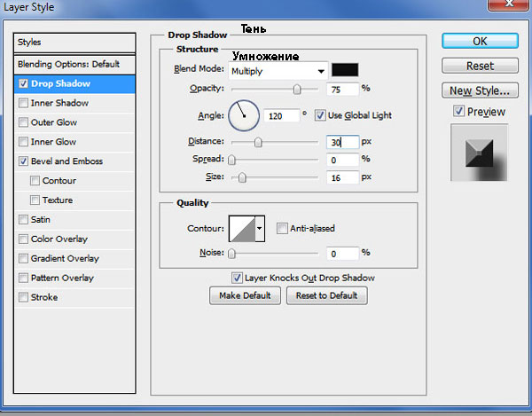Uncheck the Bevel and Emboss checkbox
The height and width of the screenshot is (416, 532).
pos(23,161)
